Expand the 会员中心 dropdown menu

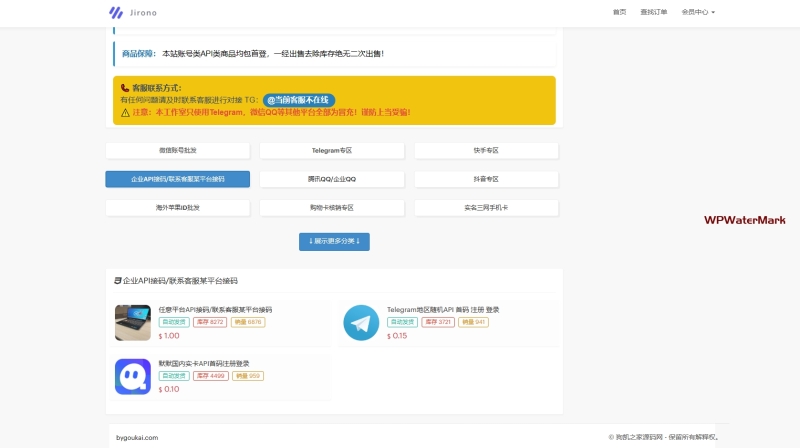698,12
